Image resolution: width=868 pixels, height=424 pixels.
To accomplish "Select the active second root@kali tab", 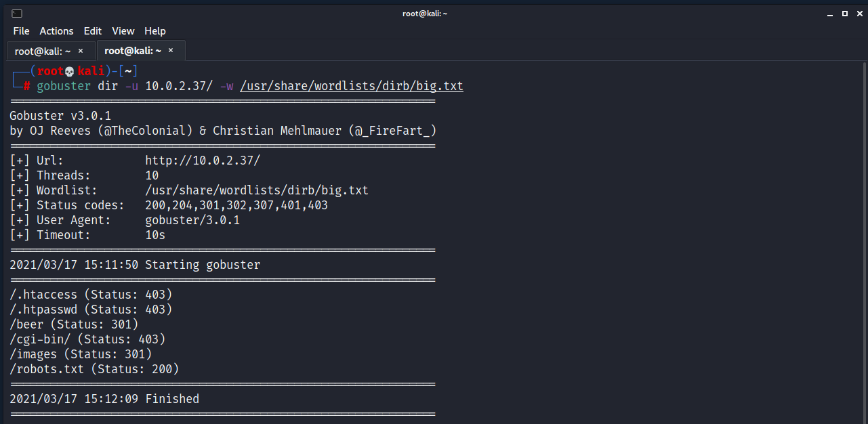I will coord(132,51).
